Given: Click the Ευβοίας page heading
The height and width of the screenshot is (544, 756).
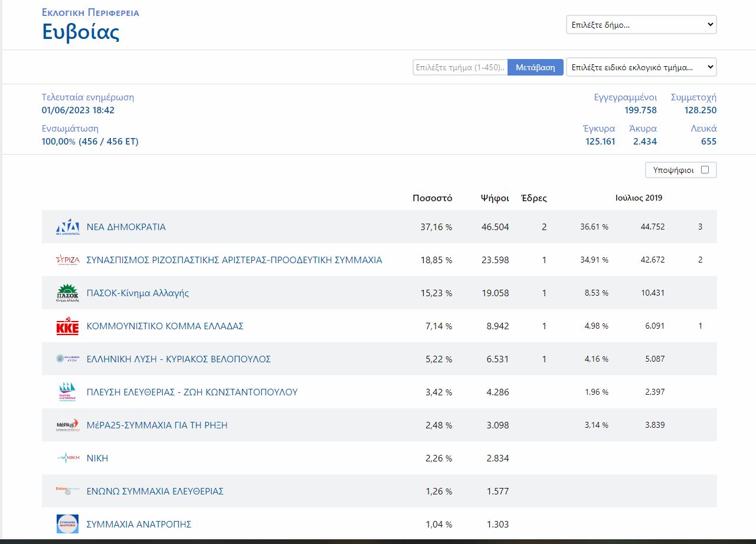Looking at the screenshot, I should pyautogui.click(x=81, y=31).
